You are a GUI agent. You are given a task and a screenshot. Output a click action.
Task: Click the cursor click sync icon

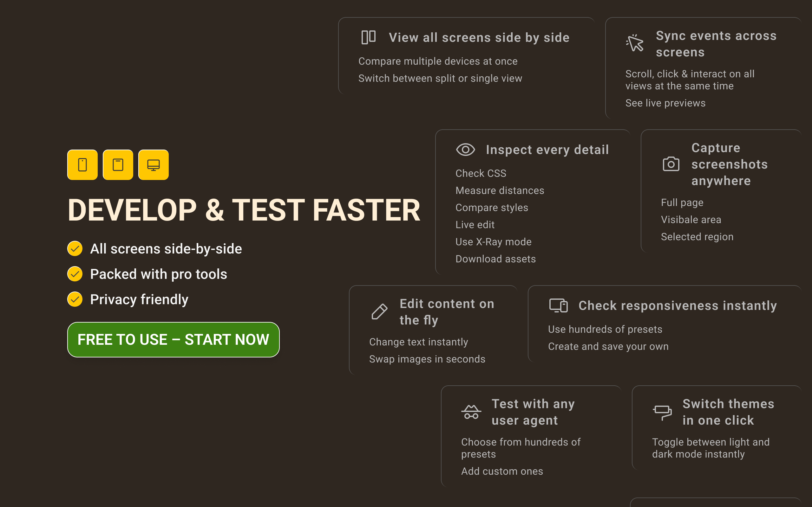pyautogui.click(x=635, y=43)
